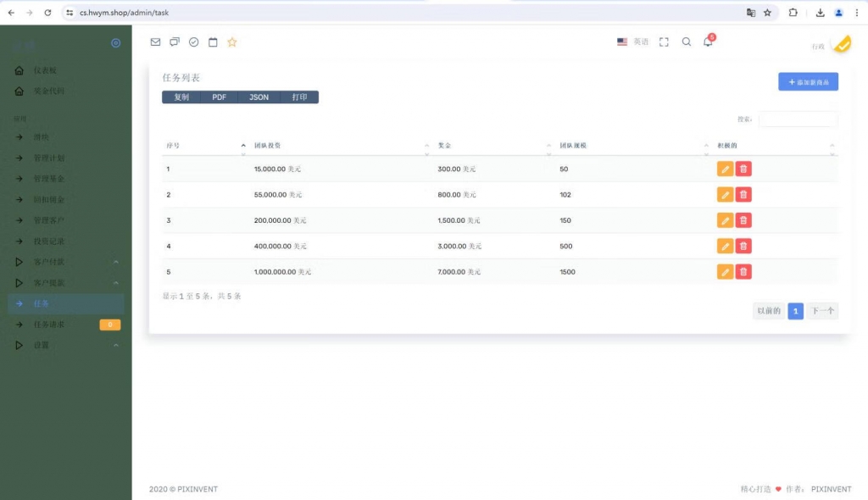The height and width of the screenshot is (500, 868).
Task: Open notifications bell with badge 5
Action: coord(708,42)
